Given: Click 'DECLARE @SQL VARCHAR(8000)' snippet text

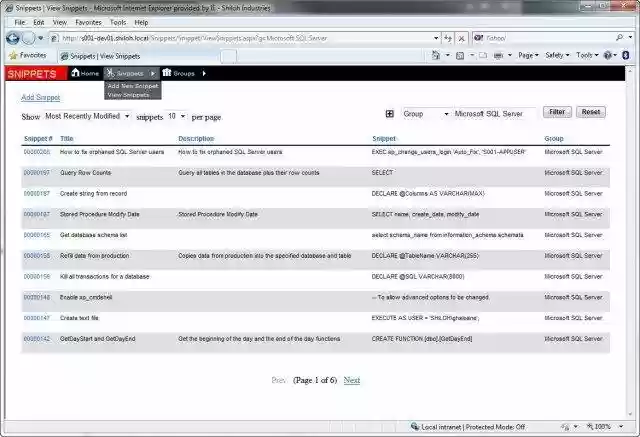Looking at the screenshot, I should click(418, 277).
